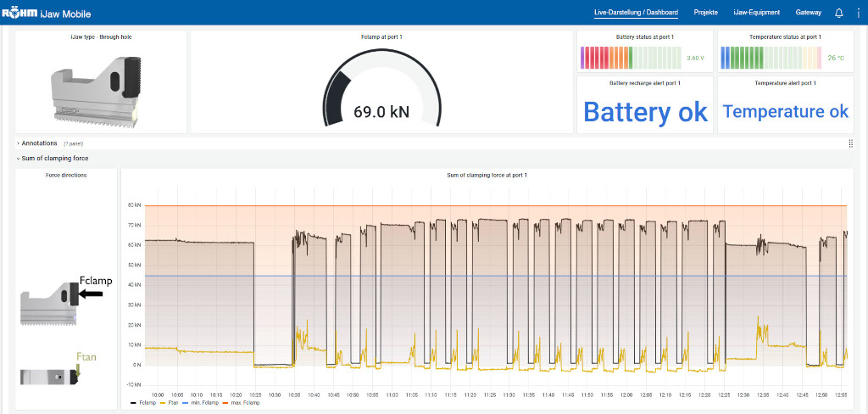Open the Battery status at port 1 title

[645, 37]
